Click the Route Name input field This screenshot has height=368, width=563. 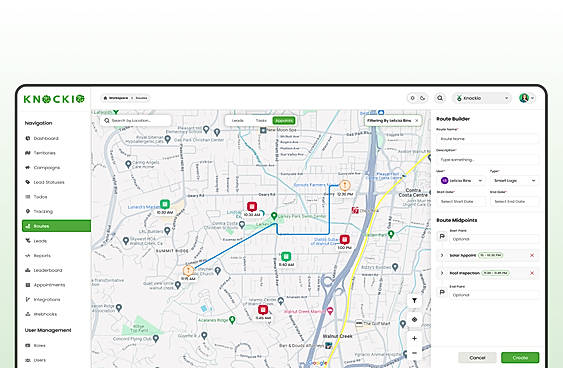pyautogui.click(x=488, y=139)
